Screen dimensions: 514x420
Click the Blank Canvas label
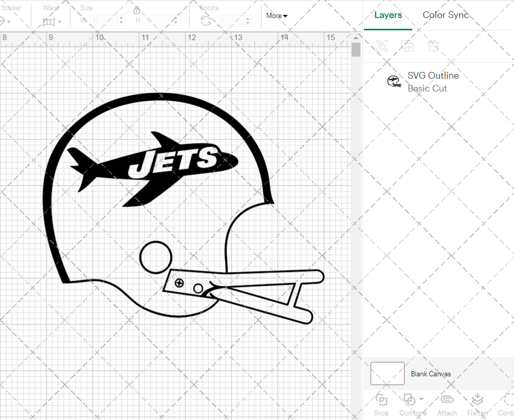click(x=431, y=374)
